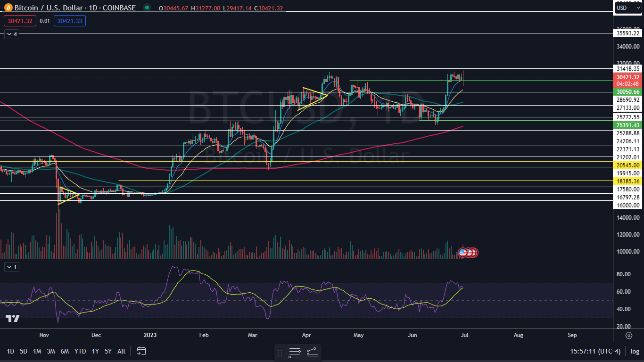Click the yellow triangle pattern drawing near November
The height and width of the screenshot is (362, 644).
[x=69, y=195]
